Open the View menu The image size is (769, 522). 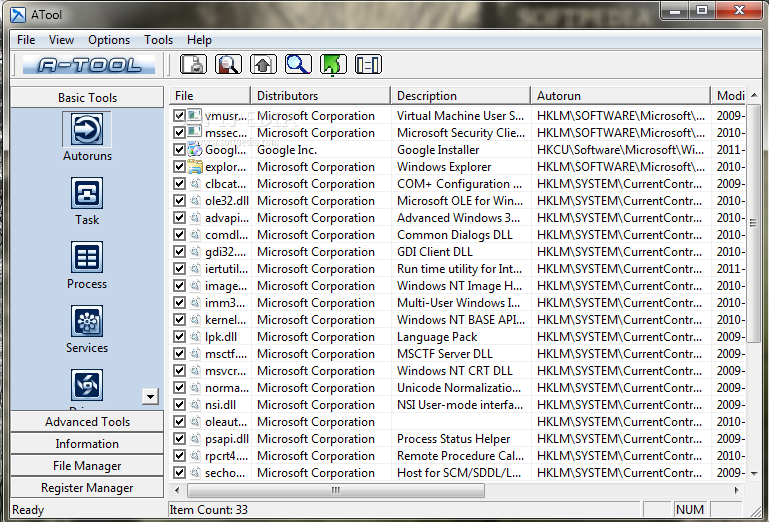point(61,40)
